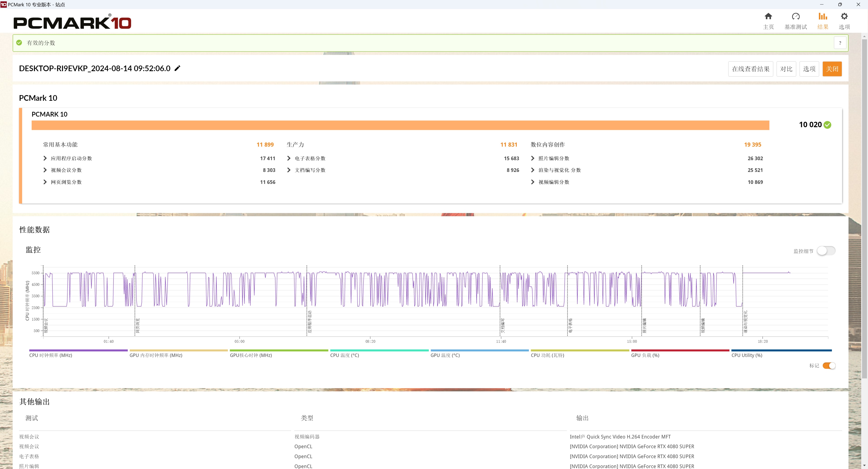868x469 pixels.
Task: Restore the window using title bar button
Action: 840,4
